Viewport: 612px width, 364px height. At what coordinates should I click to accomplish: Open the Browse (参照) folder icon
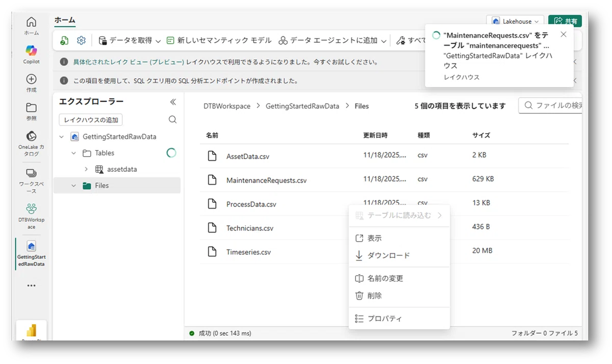(31, 108)
